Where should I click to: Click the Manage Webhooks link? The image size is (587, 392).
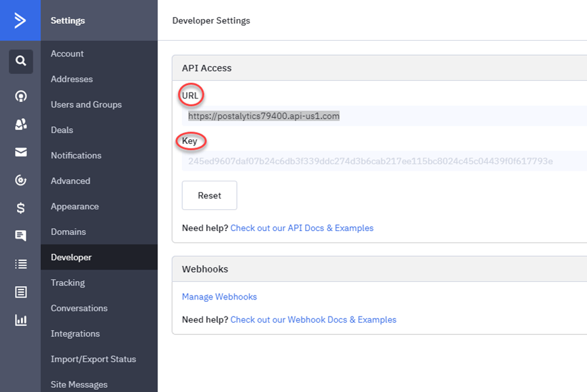point(219,297)
